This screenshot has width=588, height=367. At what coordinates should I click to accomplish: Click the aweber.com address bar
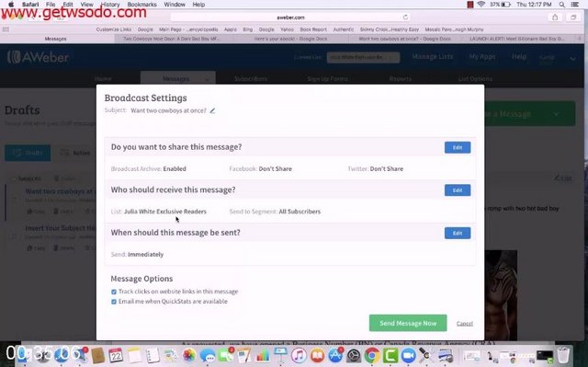click(290, 17)
